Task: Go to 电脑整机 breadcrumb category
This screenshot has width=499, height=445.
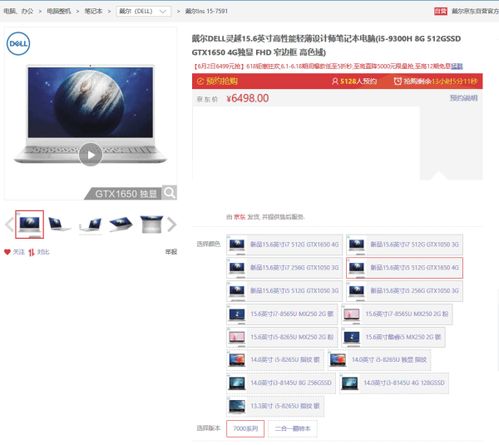Action: [59, 11]
